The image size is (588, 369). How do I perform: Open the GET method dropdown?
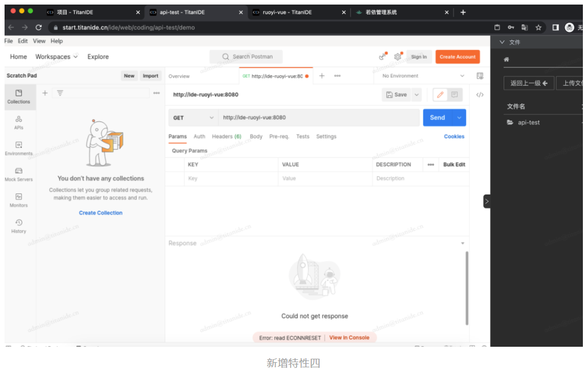[192, 117]
